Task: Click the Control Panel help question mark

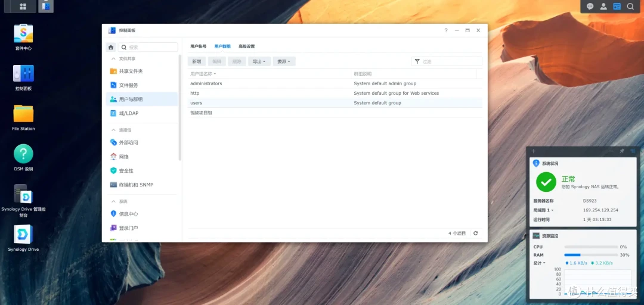Action: point(446,30)
